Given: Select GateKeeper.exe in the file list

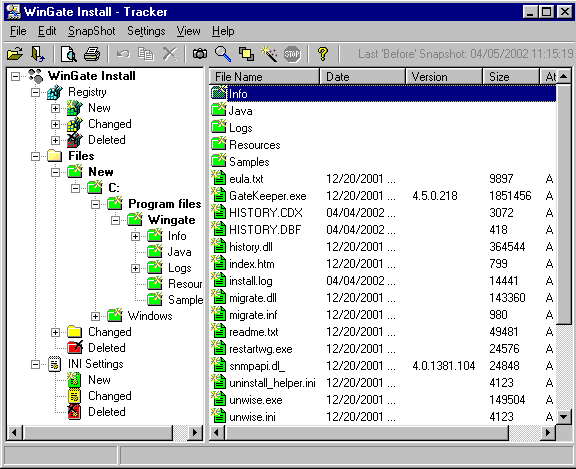Looking at the screenshot, I should click(x=268, y=196).
